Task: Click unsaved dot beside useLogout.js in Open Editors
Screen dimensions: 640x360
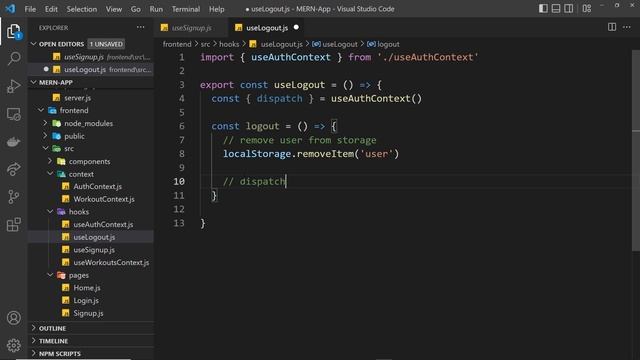Action: click(x=46, y=69)
